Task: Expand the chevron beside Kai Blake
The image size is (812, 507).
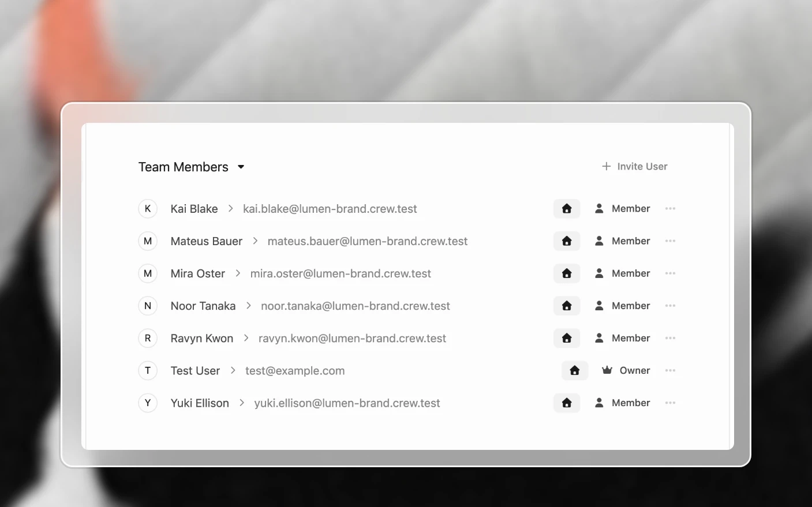Action: pyautogui.click(x=230, y=209)
